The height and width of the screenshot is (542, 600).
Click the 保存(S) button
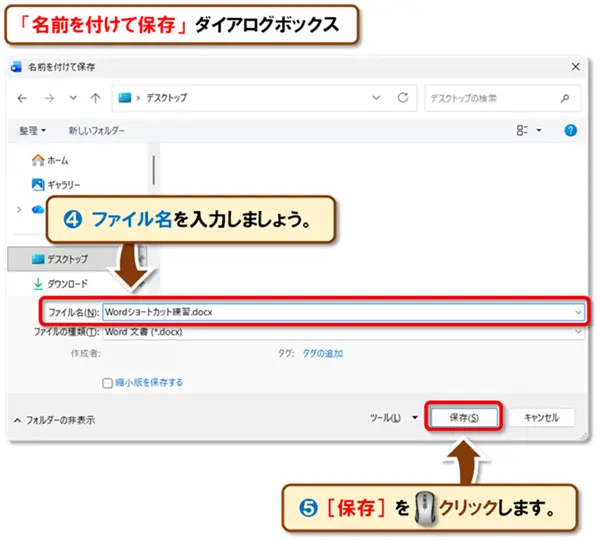click(x=464, y=417)
